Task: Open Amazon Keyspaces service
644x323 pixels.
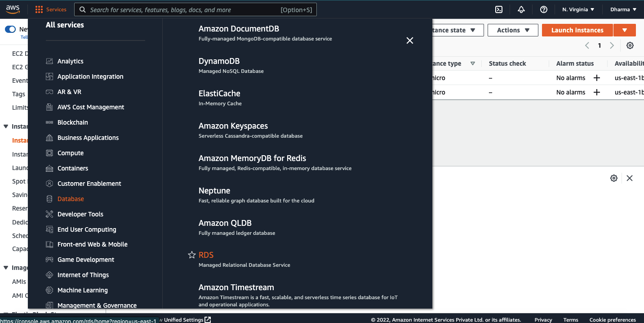Action: click(233, 126)
